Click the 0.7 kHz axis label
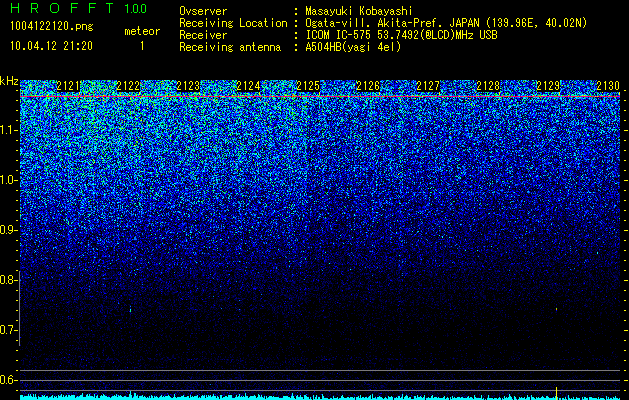This screenshot has height=400, width=629. point(9,330)
